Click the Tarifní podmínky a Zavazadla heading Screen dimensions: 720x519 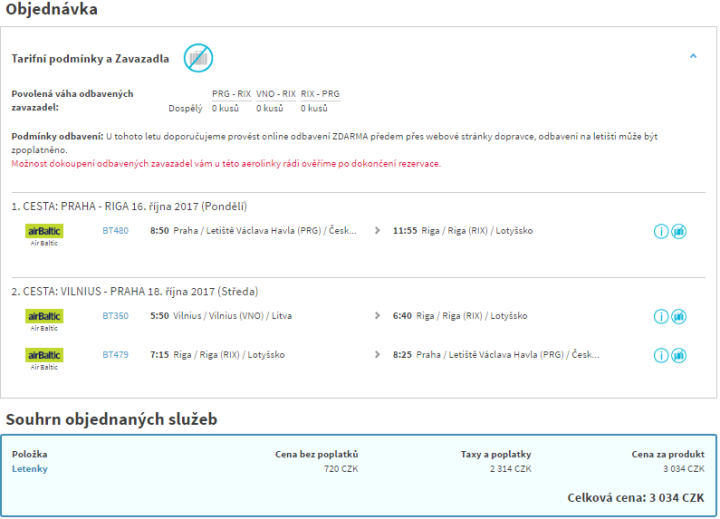(90, 59)
